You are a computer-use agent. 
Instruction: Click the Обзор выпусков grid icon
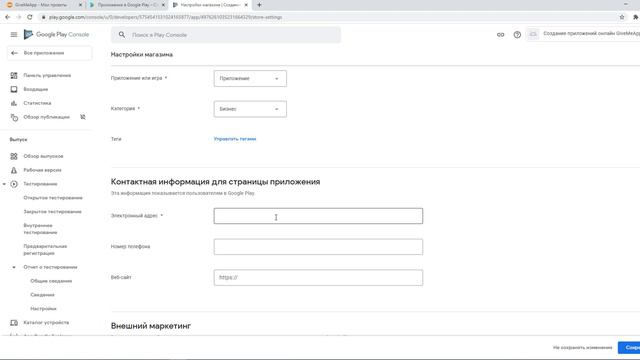14,156
